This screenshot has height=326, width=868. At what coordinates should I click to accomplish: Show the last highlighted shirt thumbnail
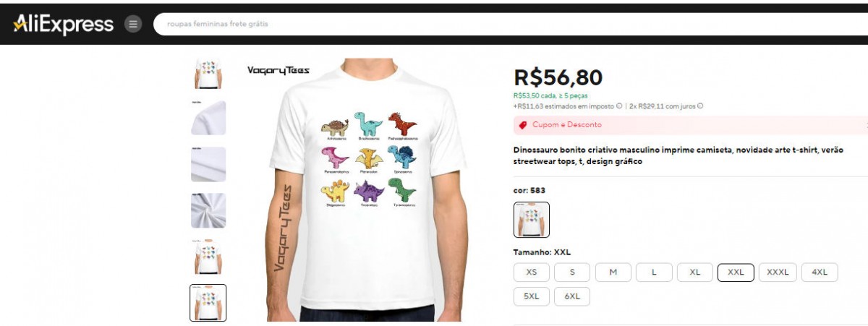pyautogui.click(x=208, y=303)
